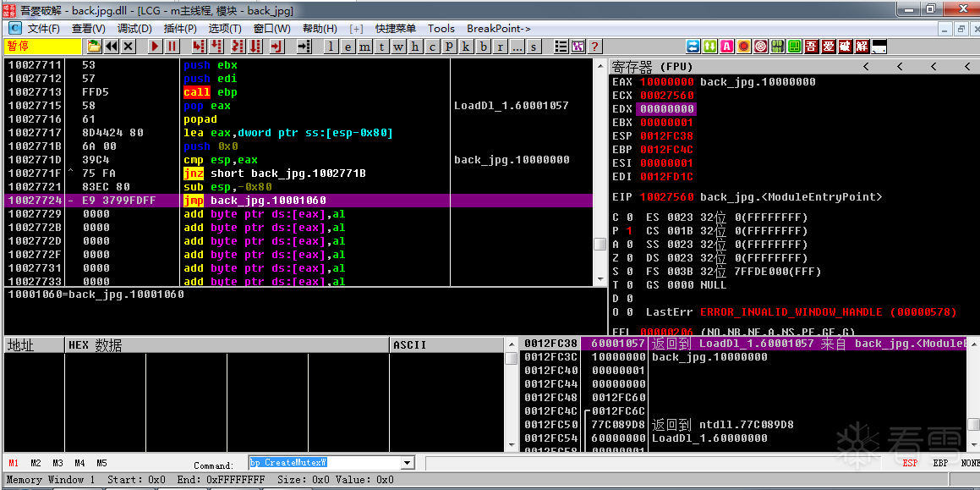This screenshot has height=490, width=980.
Task: Open debugging options list icon
Action: pyautogui.click(x=561, y=47)
